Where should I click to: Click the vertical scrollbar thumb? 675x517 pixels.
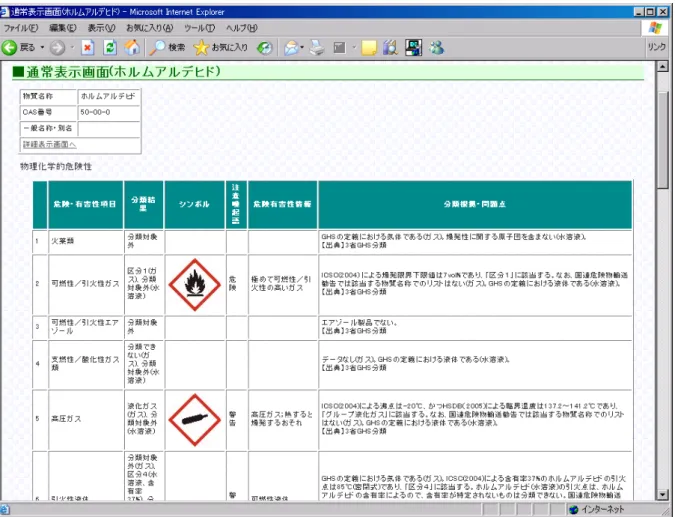663,140
